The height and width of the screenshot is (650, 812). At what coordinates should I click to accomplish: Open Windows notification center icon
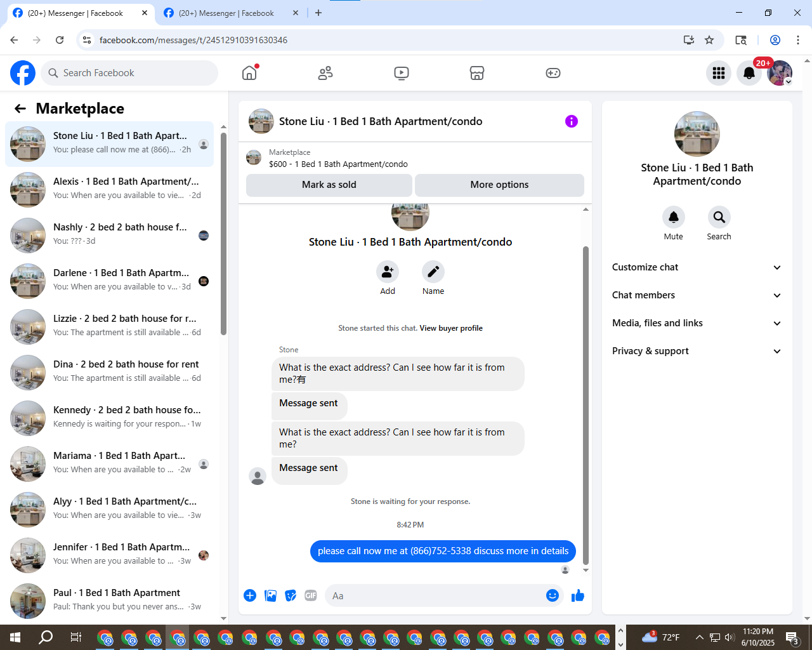(792, 637)
